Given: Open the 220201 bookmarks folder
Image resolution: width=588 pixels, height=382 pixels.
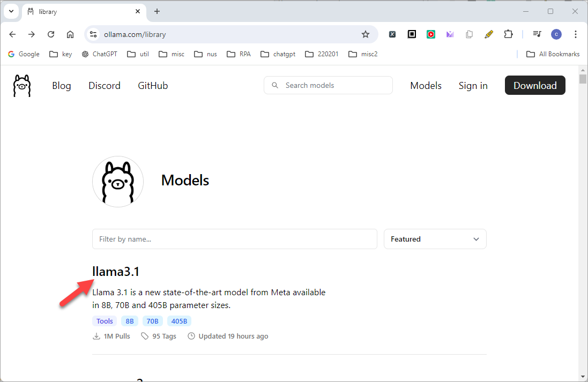Looking at the screenshot, I should pos(322,54).
